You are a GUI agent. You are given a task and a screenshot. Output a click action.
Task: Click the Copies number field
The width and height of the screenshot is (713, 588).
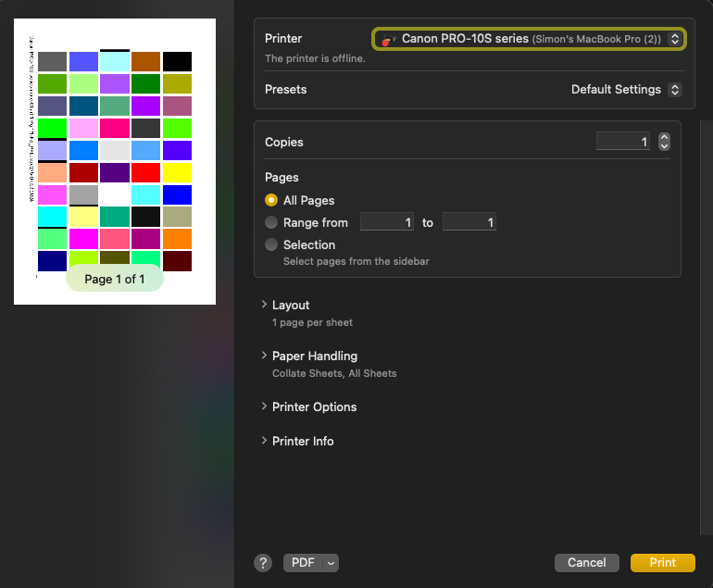(623, 142)
